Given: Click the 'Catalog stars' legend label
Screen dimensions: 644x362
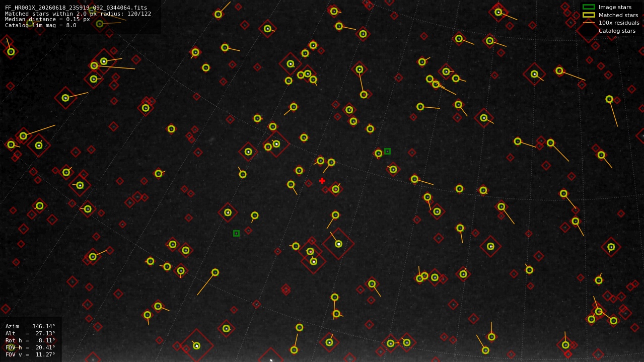Looking at the screenshot, I should pyautogui.click(x=617, y=31).
